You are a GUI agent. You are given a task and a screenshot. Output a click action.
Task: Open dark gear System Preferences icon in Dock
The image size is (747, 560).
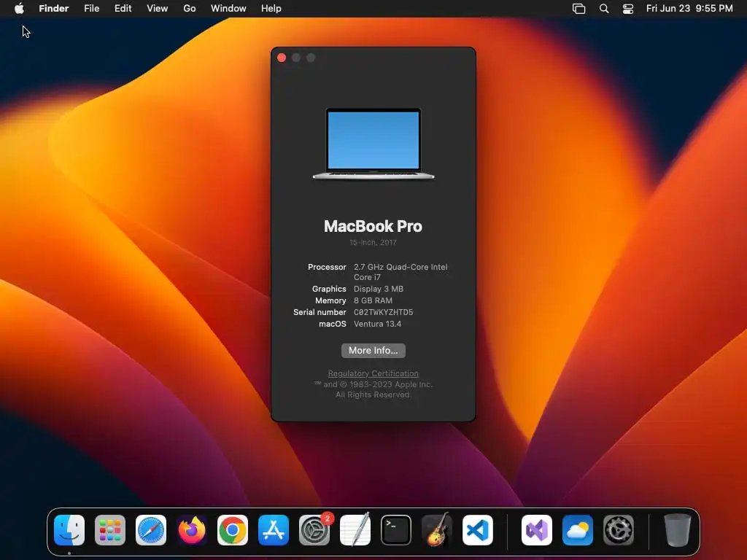point(619,530)
